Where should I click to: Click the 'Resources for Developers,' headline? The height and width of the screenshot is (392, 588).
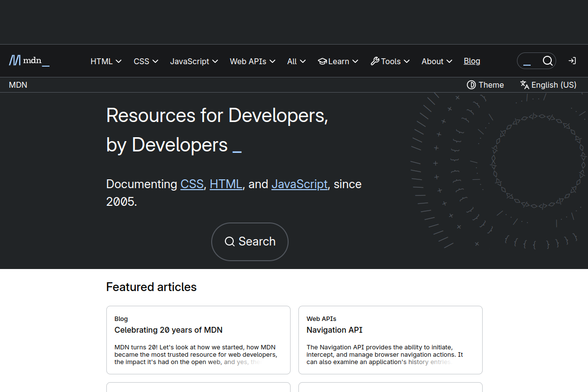217,115
